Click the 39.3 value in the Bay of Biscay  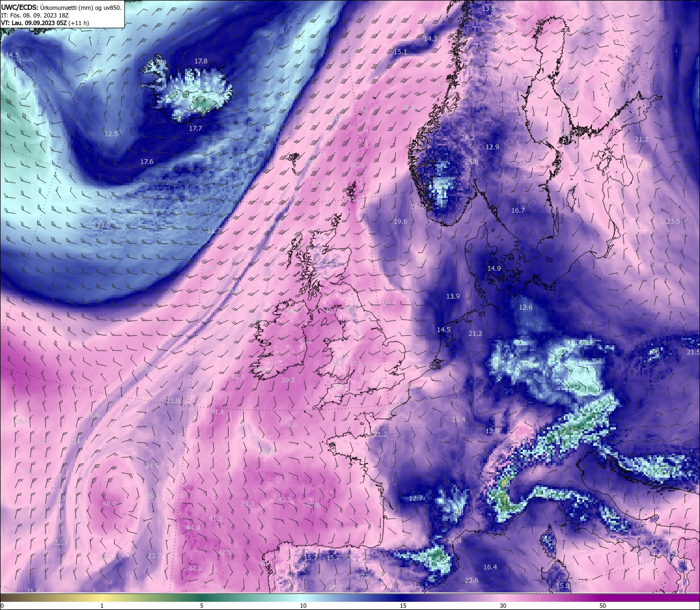247,504
